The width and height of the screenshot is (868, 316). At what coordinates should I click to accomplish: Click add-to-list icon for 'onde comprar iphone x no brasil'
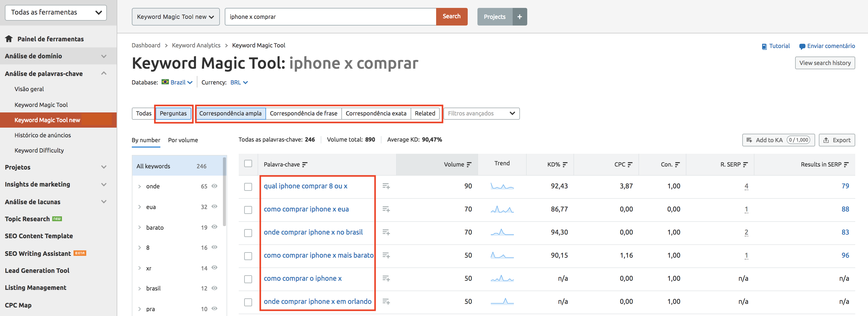386,232
